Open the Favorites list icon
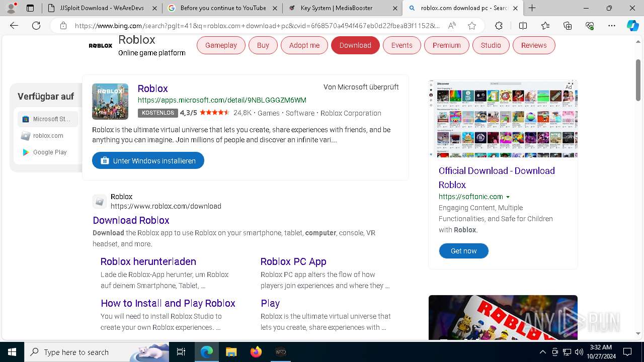 (545, 26)
